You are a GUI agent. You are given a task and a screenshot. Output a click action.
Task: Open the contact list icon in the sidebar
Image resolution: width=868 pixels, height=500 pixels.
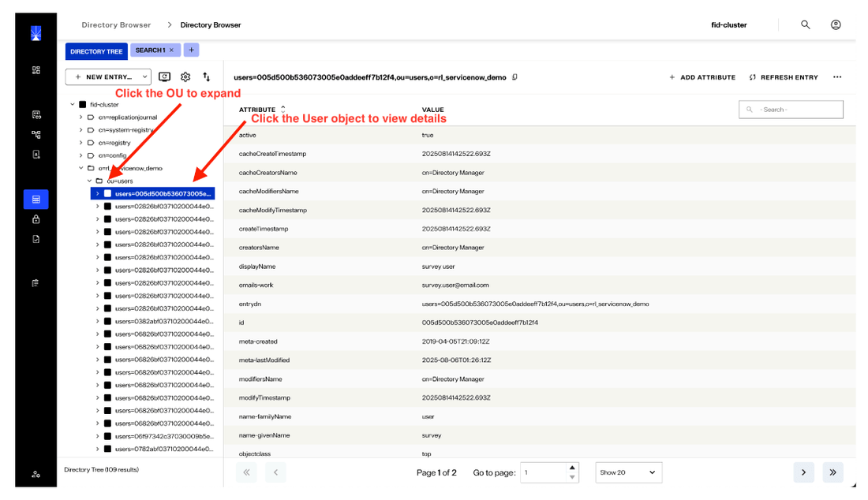pos(36,115)
